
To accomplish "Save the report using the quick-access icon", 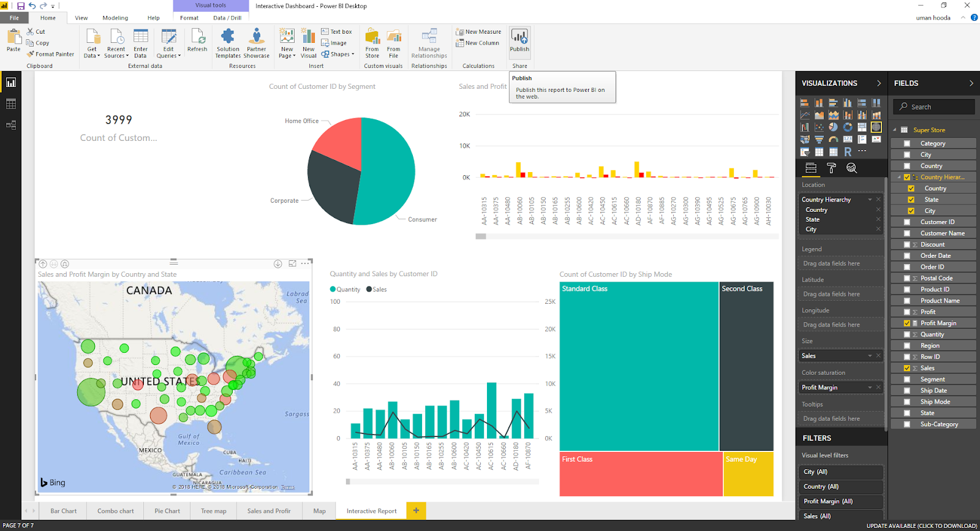I will click(x=21, y=6).
